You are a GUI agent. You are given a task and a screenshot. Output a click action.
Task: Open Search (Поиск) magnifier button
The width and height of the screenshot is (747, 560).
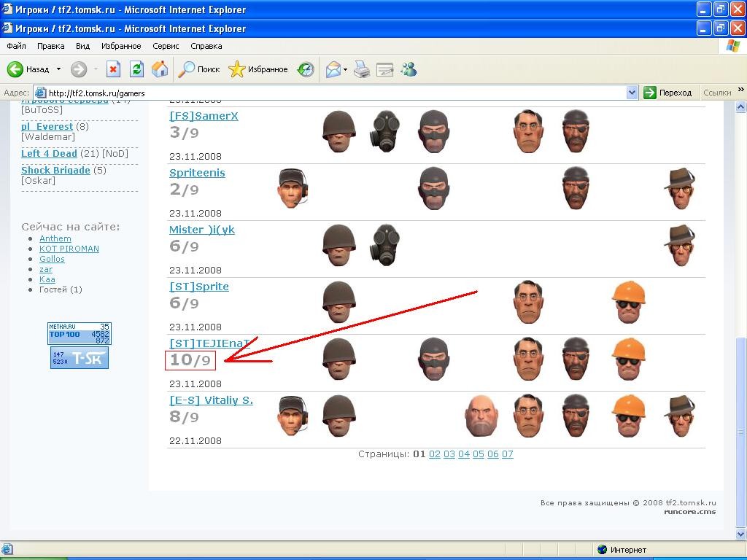point(199,69)
